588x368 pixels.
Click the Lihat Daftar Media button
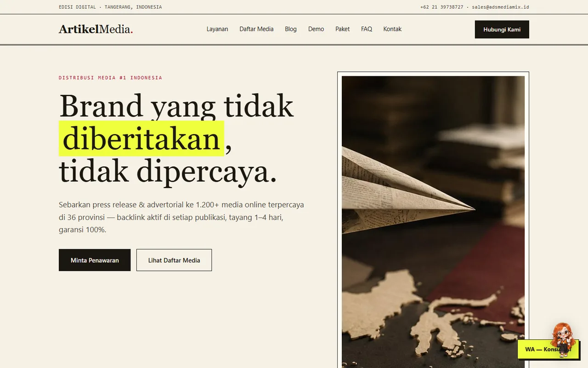coord(174,260)
